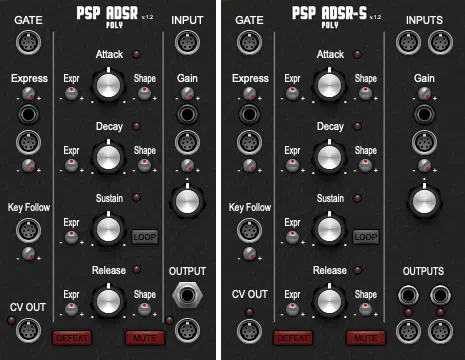Select Express multi-pin poly jack on PSP ADSR
Viewport: 465px width, 360px height.
(28, 143)
